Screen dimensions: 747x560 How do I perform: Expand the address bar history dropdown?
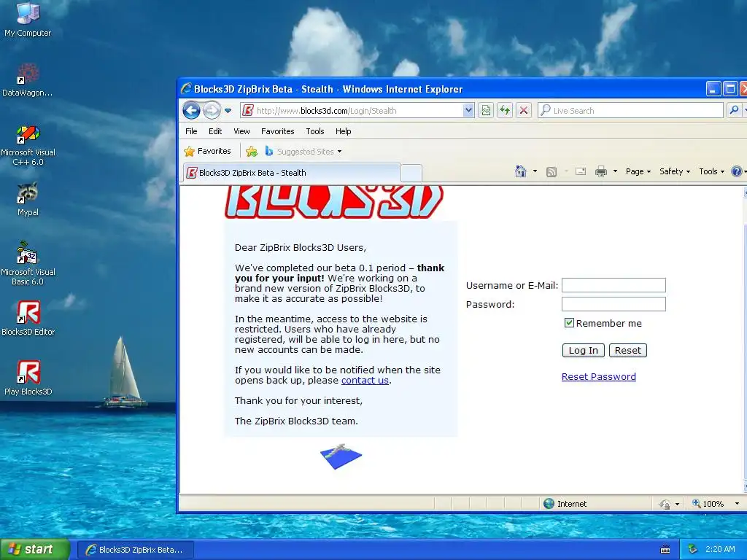pos(468,111)
